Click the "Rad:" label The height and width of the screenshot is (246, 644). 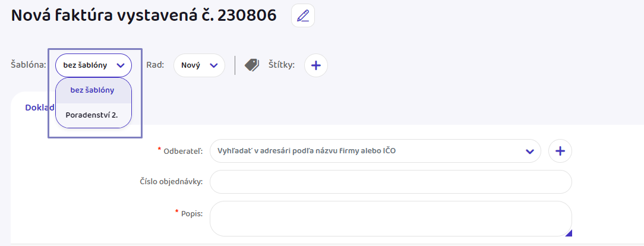click(155, 65)
